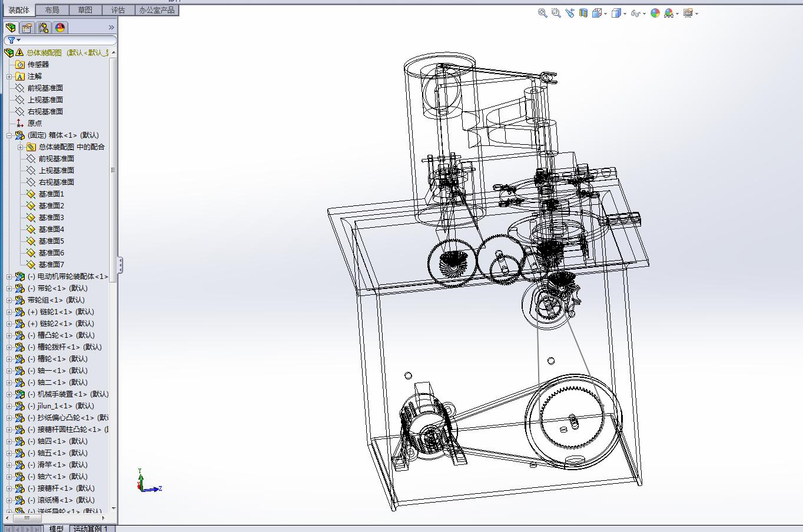803x532 pixels.
Task: Open the View Orientation dropdown arrow
Action: [x=605, y=14]
